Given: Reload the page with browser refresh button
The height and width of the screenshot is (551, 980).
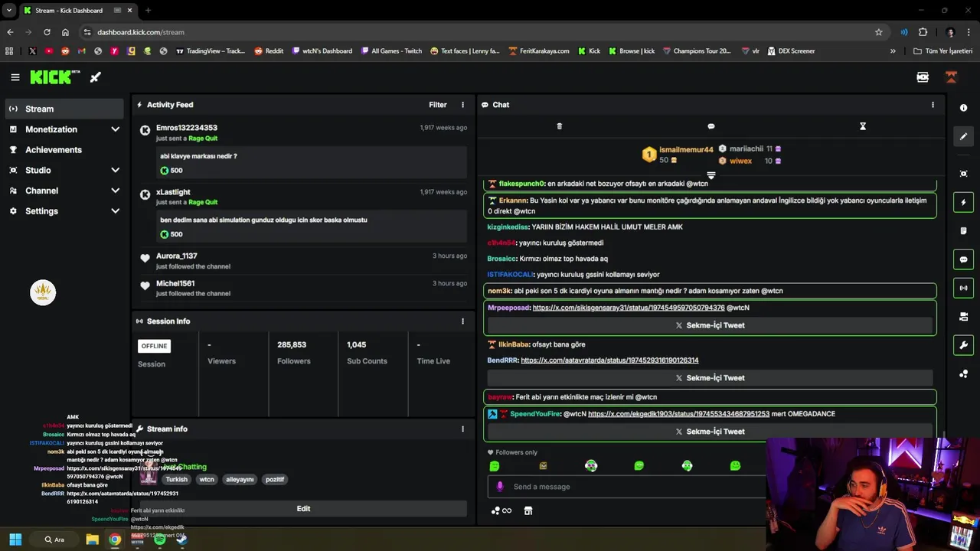Looking at the screenshot, I should [47, 32].
